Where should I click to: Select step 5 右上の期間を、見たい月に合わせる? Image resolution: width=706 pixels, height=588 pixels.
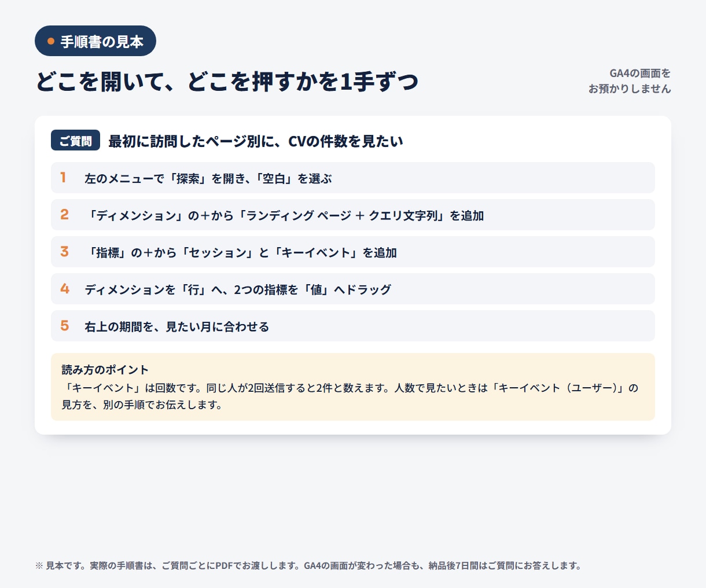tap(353, 326)
